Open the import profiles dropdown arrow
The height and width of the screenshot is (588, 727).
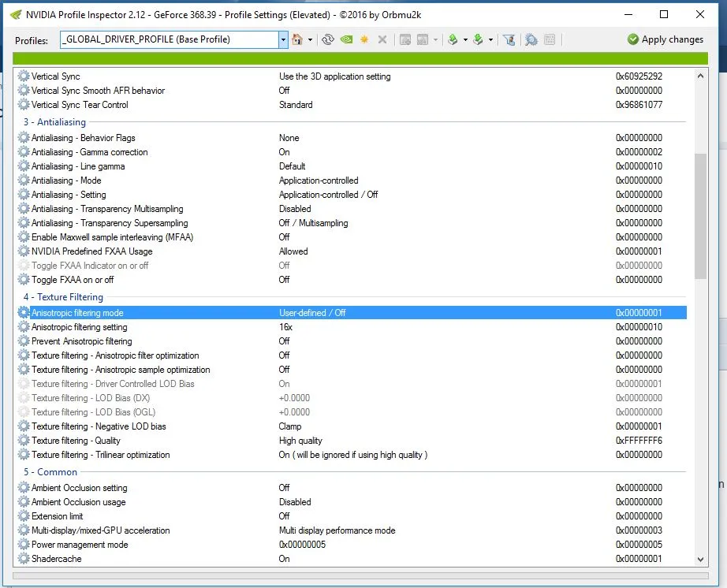(490, 40)
